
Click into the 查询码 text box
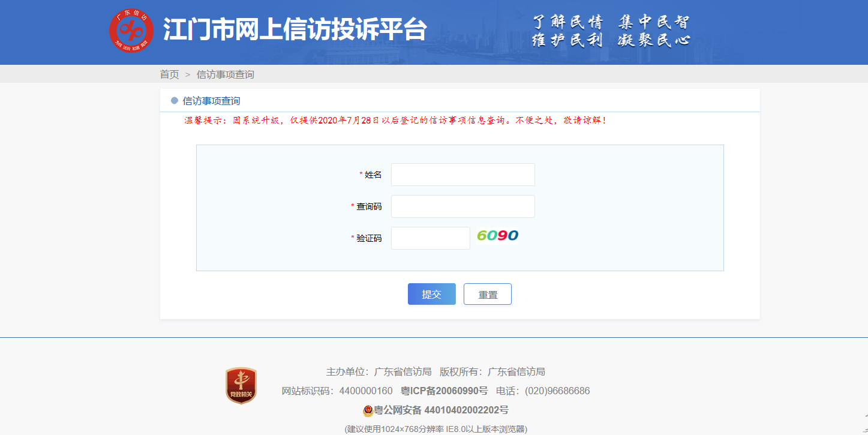pos(462,206)
